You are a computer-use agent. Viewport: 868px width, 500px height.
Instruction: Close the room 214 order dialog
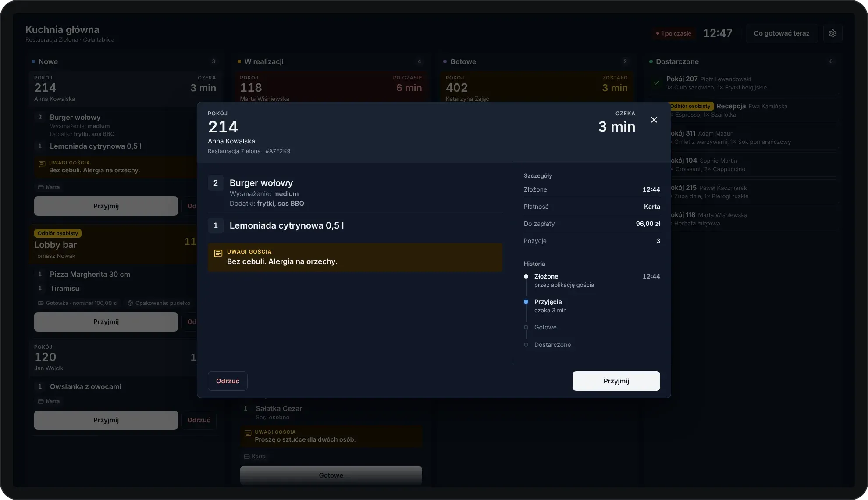[x=654, y=120]
